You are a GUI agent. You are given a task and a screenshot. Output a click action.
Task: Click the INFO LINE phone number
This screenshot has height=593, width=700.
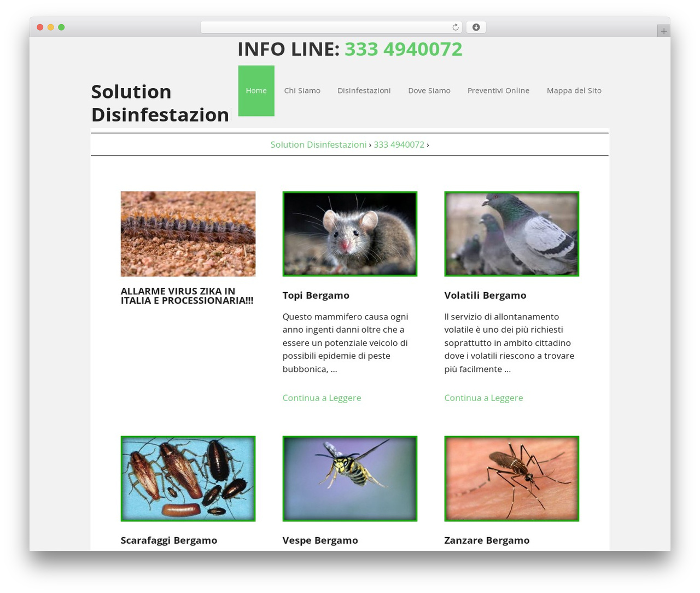click(x=404, y=49)
